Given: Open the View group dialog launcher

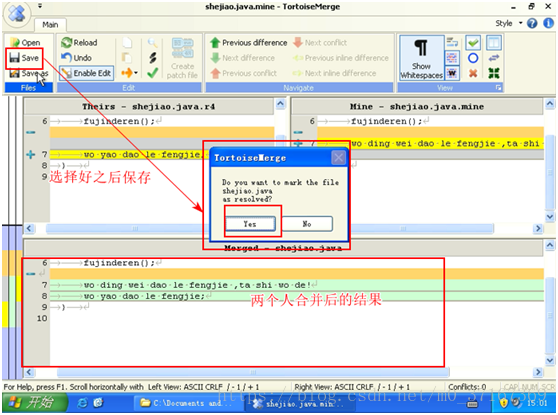Looking at the screenshot, I should 498,88.
